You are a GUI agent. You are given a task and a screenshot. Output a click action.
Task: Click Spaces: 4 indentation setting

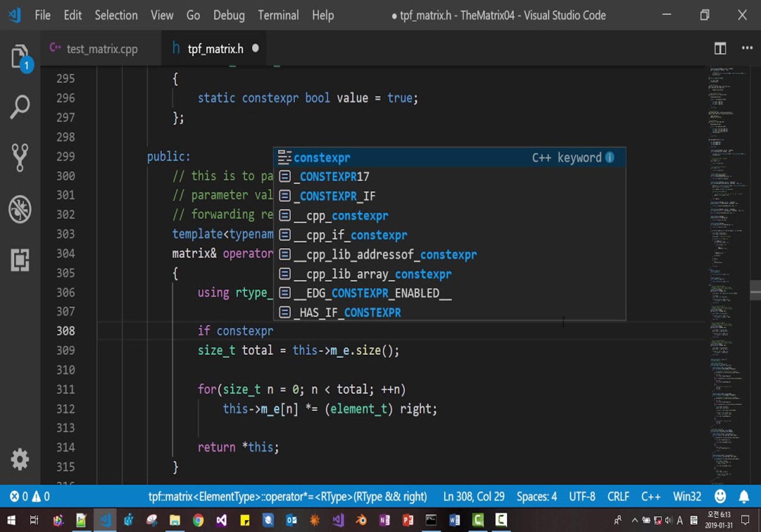537,496
